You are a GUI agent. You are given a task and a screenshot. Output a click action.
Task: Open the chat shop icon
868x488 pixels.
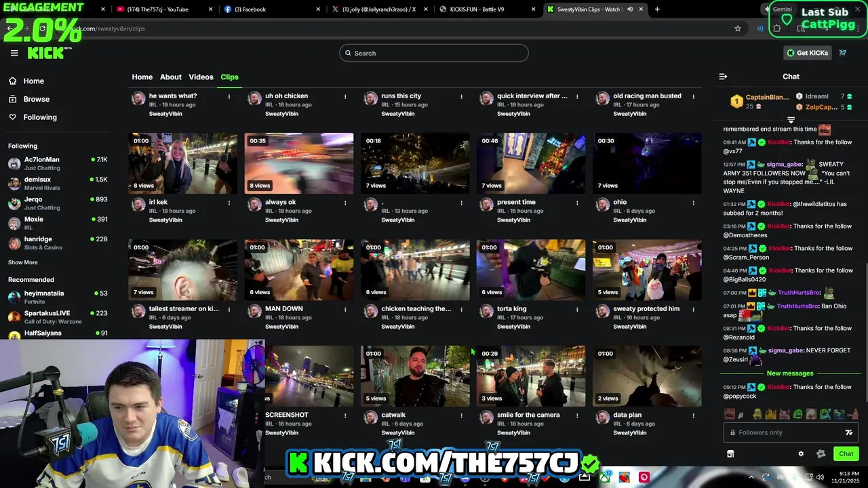click(730, 454)
